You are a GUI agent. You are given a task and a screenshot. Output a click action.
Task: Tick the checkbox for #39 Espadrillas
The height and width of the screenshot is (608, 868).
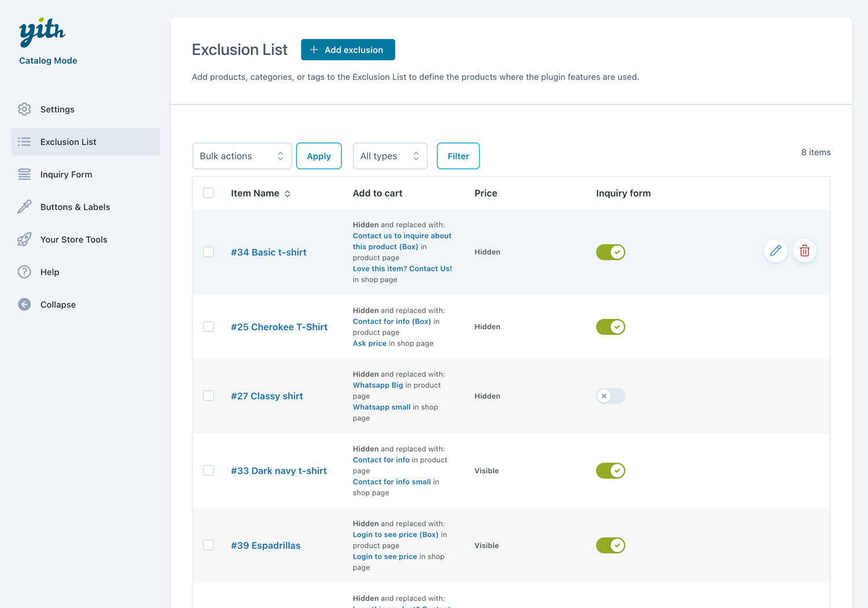tap(208, 546)
